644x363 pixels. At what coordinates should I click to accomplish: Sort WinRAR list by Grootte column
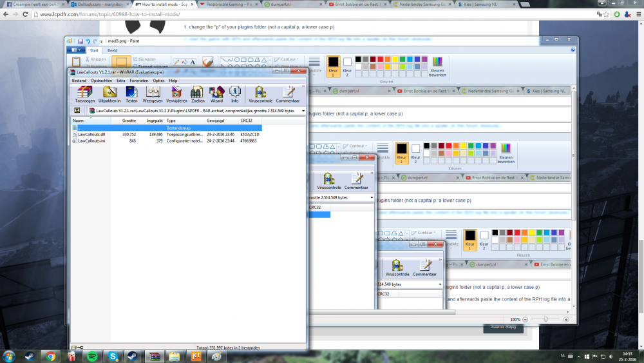coord(124,121)
